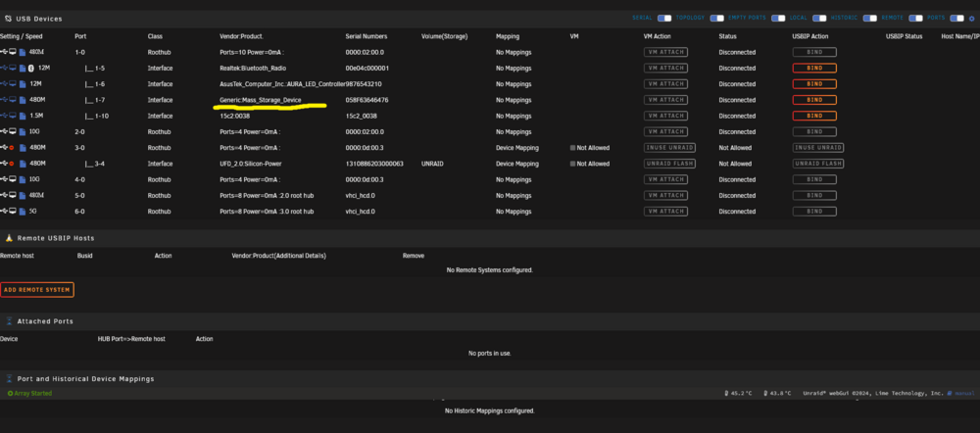Click the Remote USBIP Hosts header icon
Viewport: 980px width, 433px height.
(x=9, y=238)
